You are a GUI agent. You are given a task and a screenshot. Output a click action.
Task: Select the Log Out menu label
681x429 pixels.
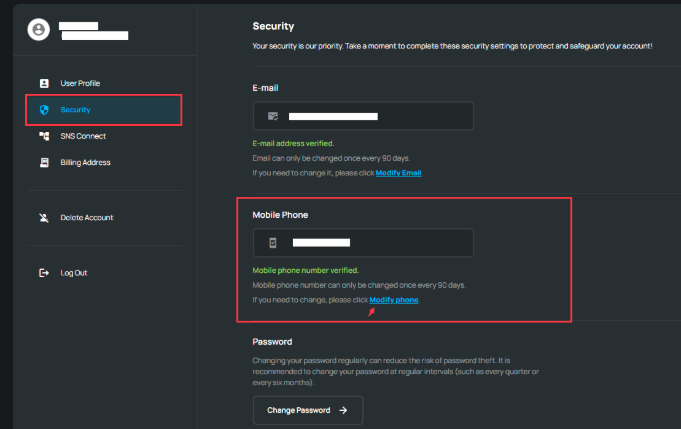click(x=74, y=272)
